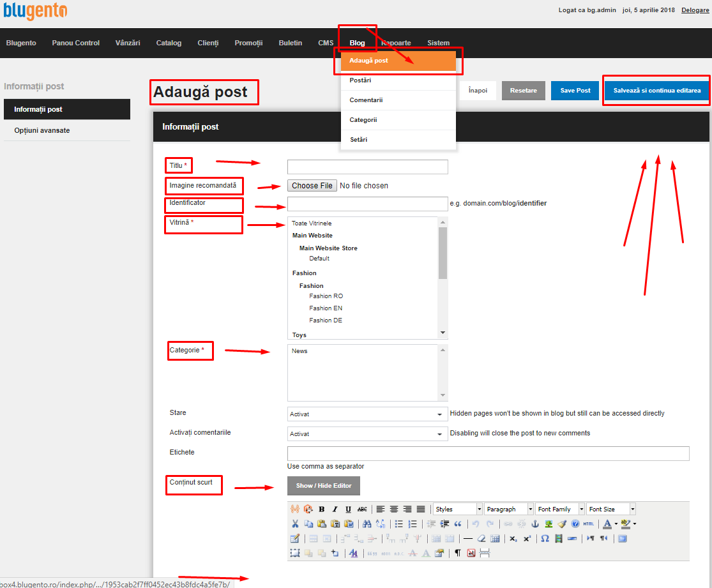This screenshot has width=712, height=588.
Task: Open Postări in the Blog menu
Action: pos(398,80)
